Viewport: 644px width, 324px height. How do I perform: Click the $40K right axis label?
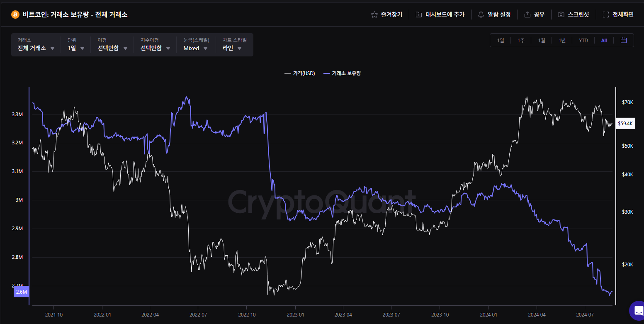627,175
